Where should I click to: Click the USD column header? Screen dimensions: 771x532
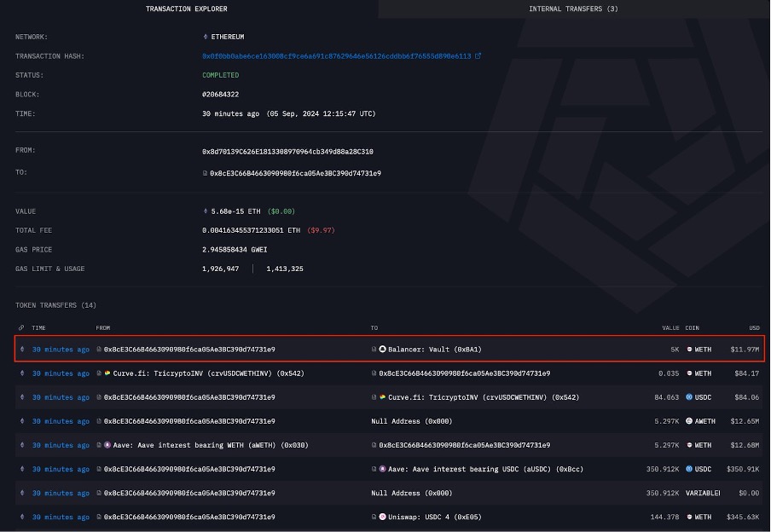tap(754, 328)
